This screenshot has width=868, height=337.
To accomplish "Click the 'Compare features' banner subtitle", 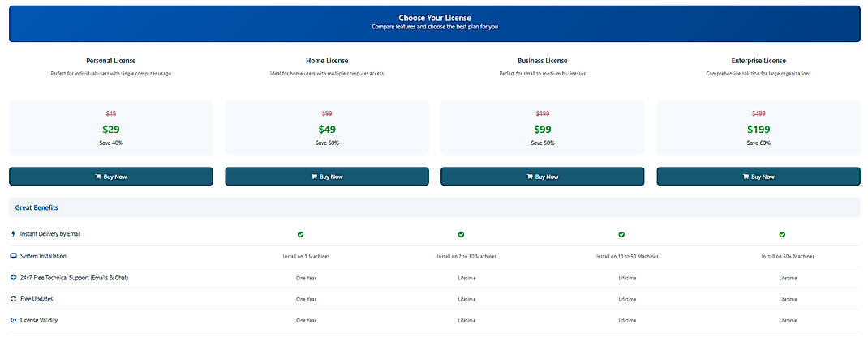I will [435, 27].
